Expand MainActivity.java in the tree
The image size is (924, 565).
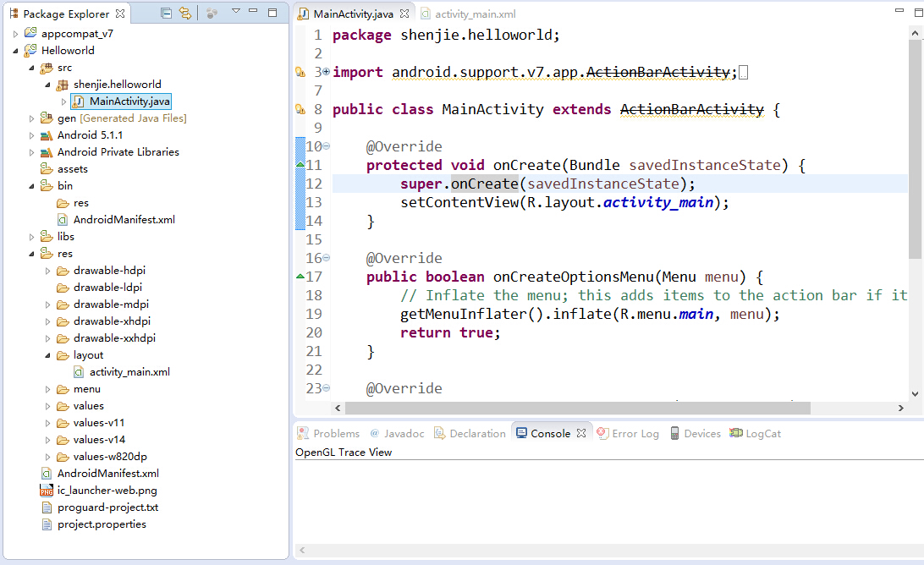coord(63,102)
